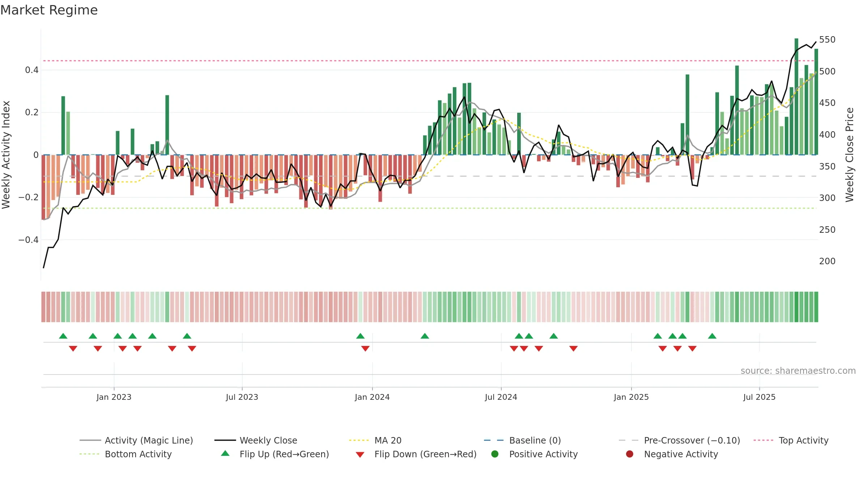Click red Flip Down triangle in legend
Screen dimensions: 868x488
coord(360,455)
